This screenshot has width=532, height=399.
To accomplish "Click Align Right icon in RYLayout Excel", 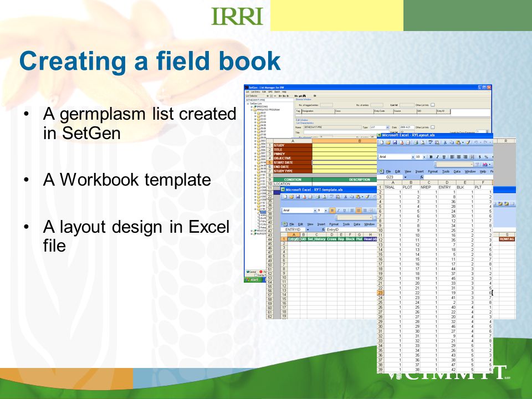I will pos(465,157).
